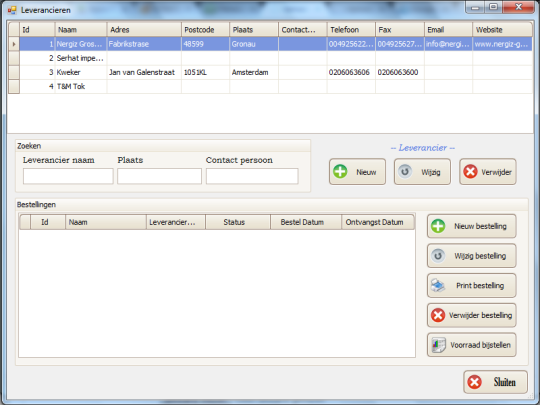Click the 0206063606 phone cell

(x=351, y=72)
